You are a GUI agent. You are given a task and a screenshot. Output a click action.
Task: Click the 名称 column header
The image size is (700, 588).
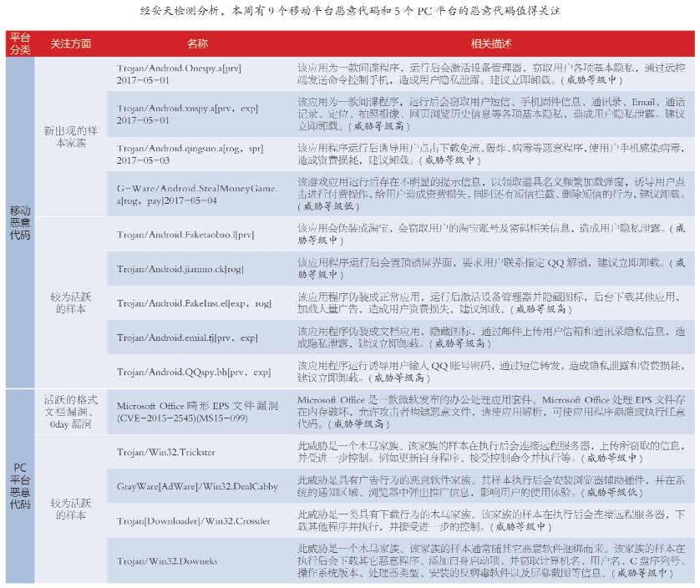pos(197,43)
